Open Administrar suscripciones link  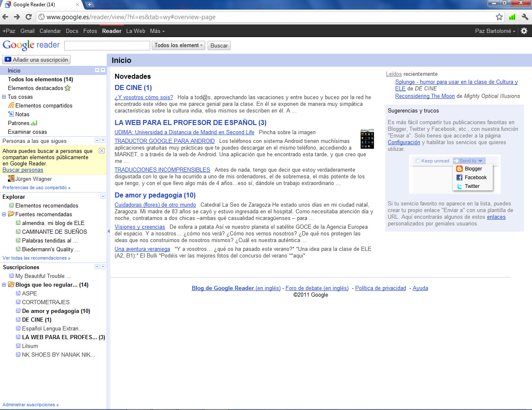(x=30, y=405)
